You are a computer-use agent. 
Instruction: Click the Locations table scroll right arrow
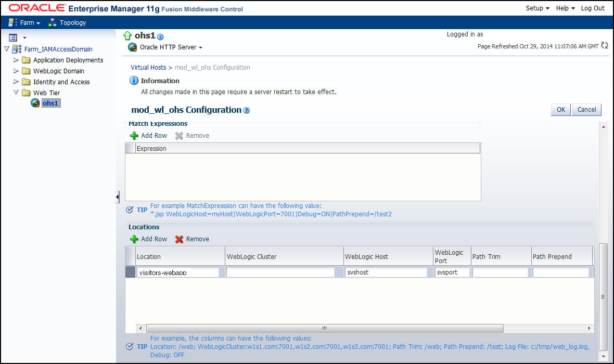coord(590,329)
